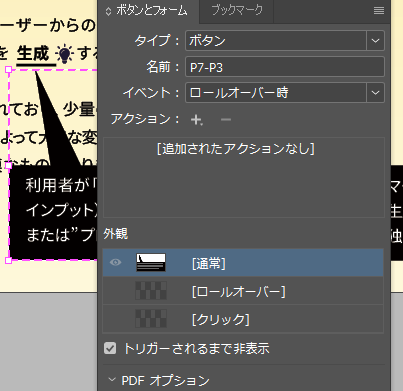Open the イベント dropdown arrow
This screenshot has width=403, height=391.
point(375,92)
